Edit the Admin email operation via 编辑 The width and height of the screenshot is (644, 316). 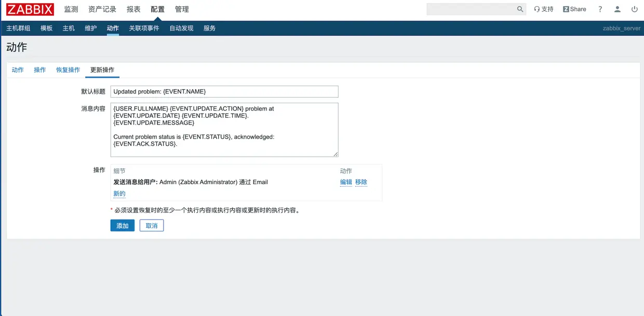point(346,182)
